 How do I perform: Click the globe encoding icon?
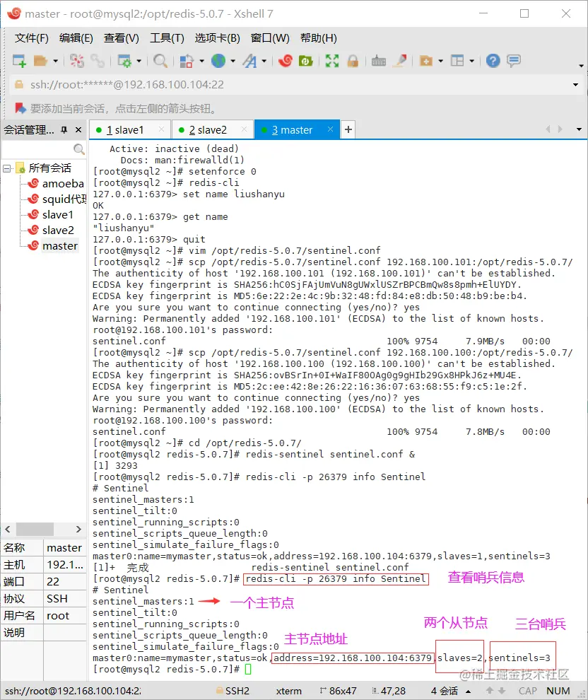pos(218,61)
